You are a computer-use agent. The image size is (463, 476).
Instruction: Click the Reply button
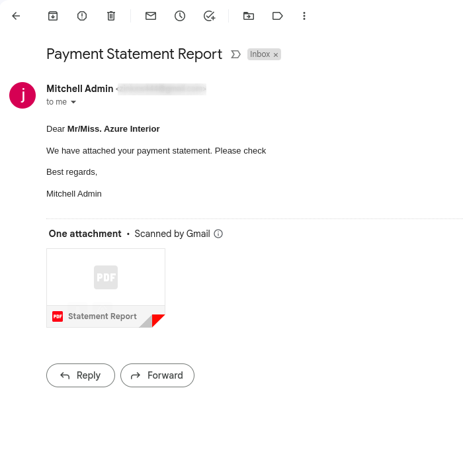pos(81,375)
